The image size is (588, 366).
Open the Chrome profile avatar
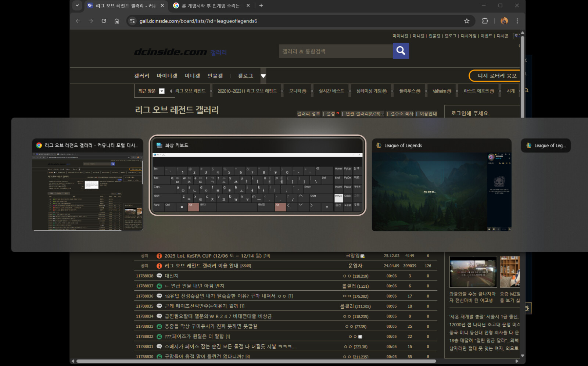(x=504, y=21)
